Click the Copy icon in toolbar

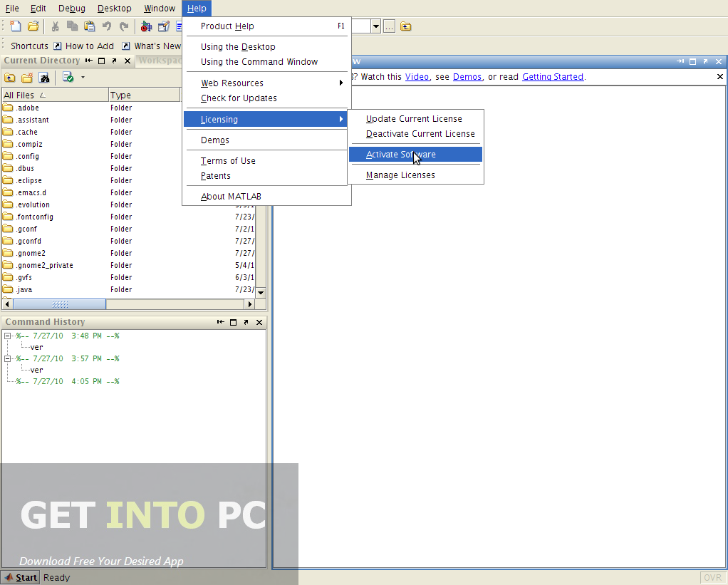[72, 26]
